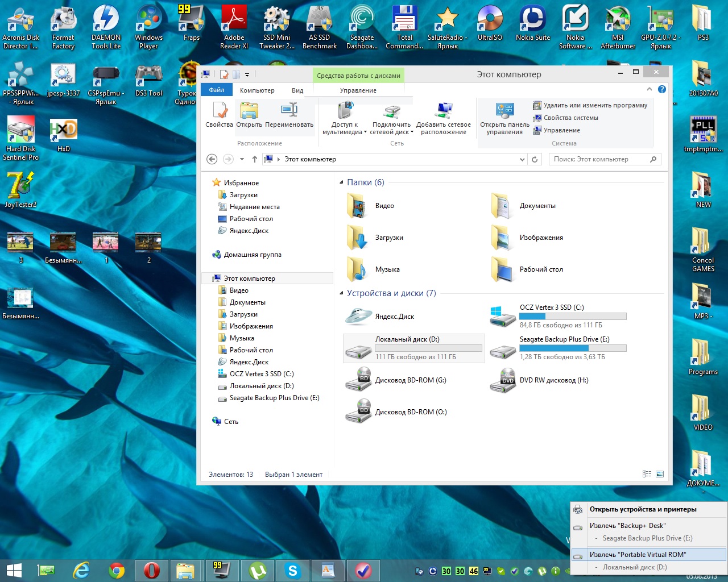Image resolution: width=728 pixels, height=582 pixels.
Task: Click the Локальный диск (D:) capacity bar
Action: click(428, 348)
